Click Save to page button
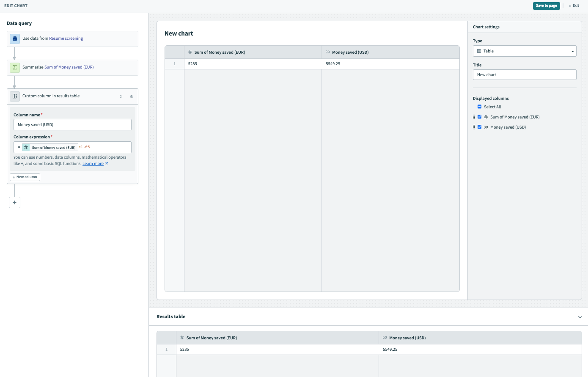The height and width of the screenshot is (377, 588). (x=546, y=6)
